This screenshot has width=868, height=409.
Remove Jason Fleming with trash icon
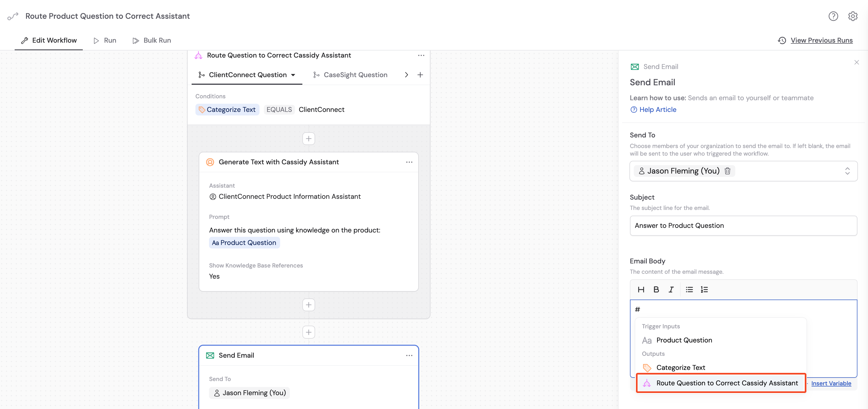(x=727, y=171)
